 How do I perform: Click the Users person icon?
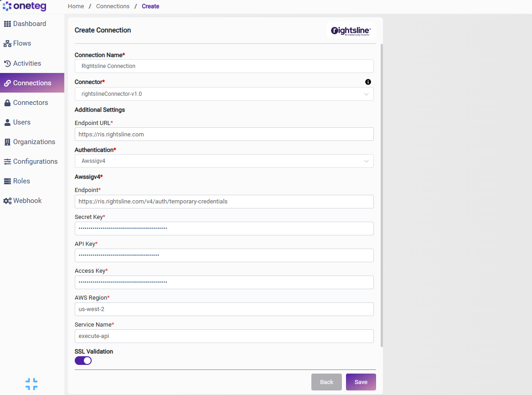coord(7,123)
